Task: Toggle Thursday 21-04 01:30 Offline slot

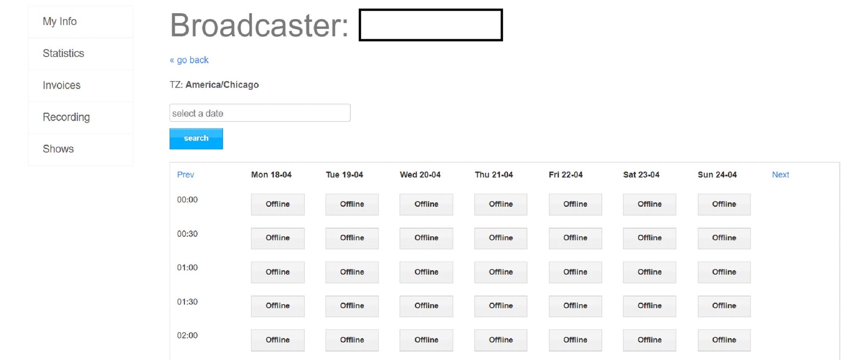Action: [x=501, y=306]
